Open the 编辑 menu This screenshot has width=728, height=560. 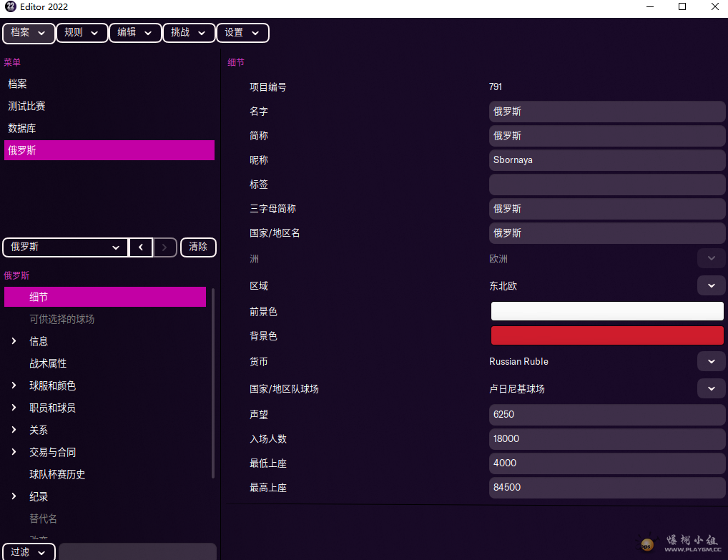pyautogui.click(x=135, y=33)
